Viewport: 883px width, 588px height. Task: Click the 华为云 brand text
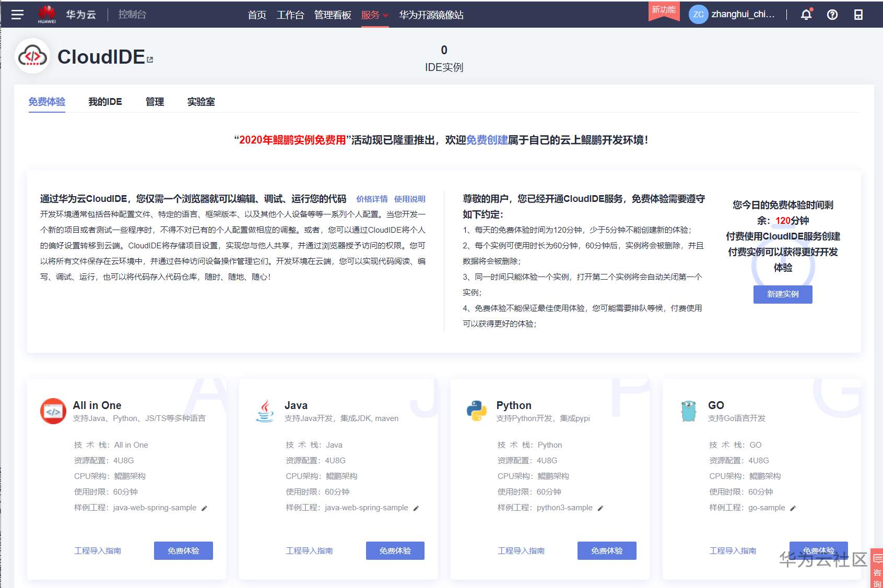pyautogui.click(x=81, y=15)
